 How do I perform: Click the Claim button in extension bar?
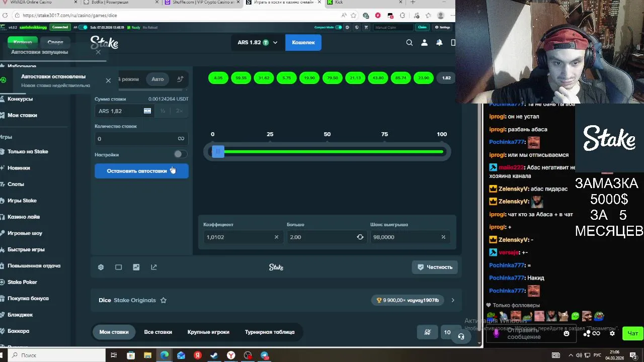pos(422,27)
